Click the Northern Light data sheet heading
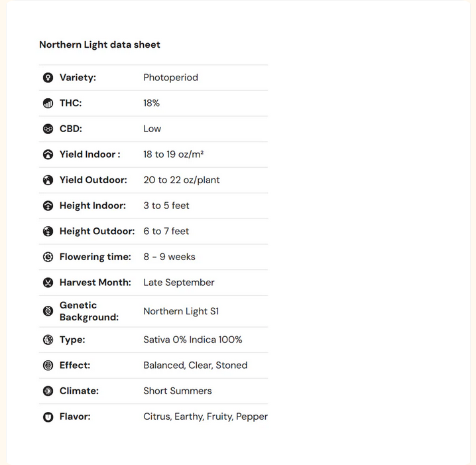The height and width of the screenshot is (465, 476). click(99, 45)
